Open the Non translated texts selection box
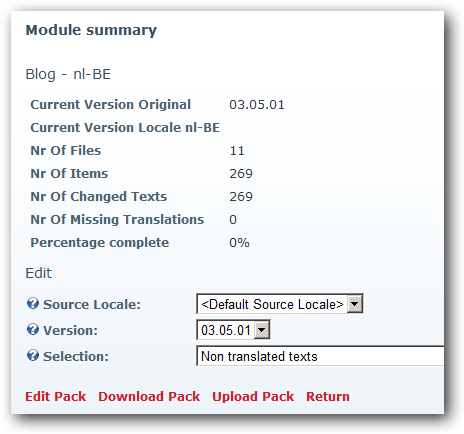Screen dimensions: 464x434 click(x=320, y=356)
